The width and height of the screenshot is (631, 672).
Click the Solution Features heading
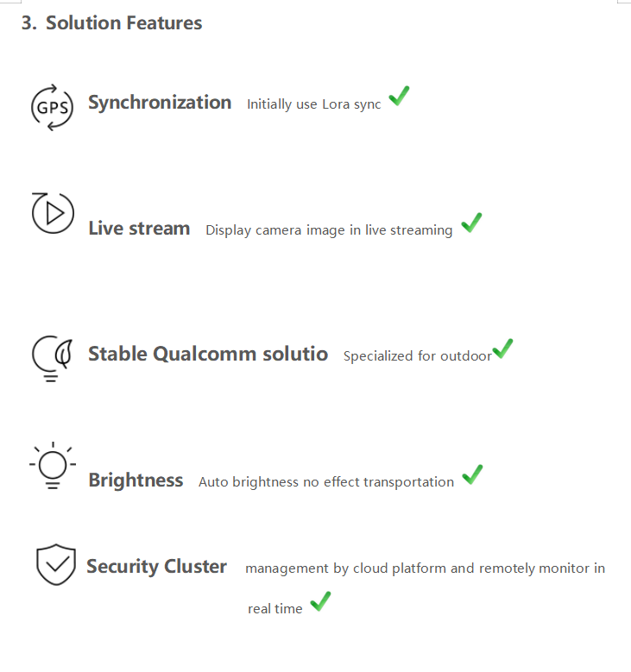click(x=111, y=23)
